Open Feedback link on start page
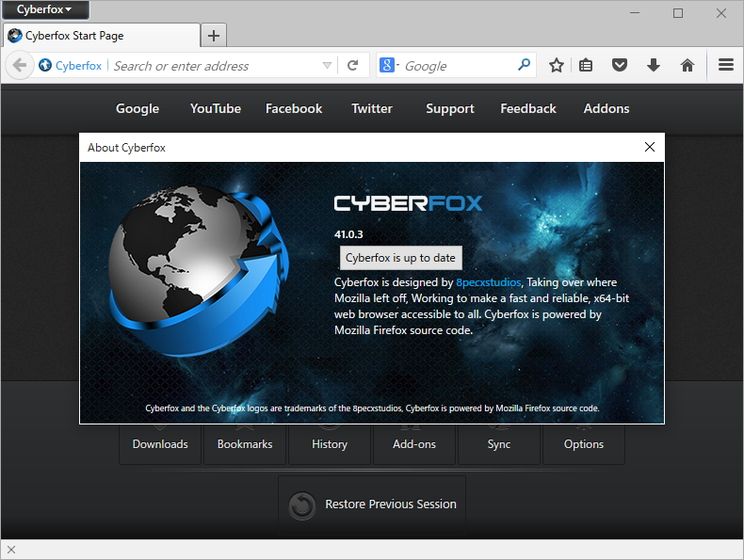The image size is (744, 560). [528, 108]
